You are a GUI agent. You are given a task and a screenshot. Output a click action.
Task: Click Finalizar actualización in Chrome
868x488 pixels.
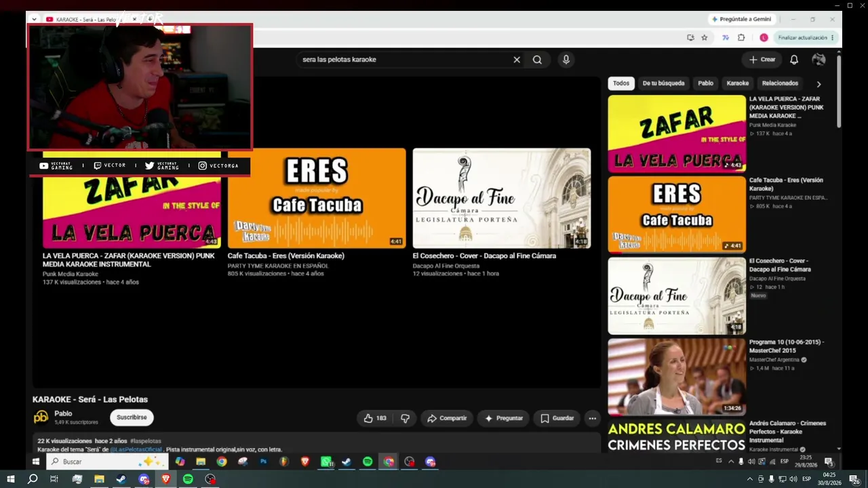click(802, 38)
